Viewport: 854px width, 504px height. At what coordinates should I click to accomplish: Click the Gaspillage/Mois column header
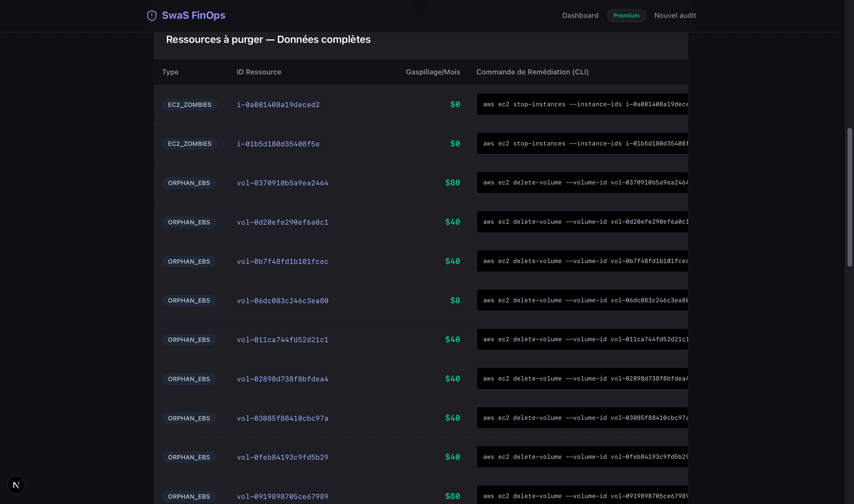(433, 72)
